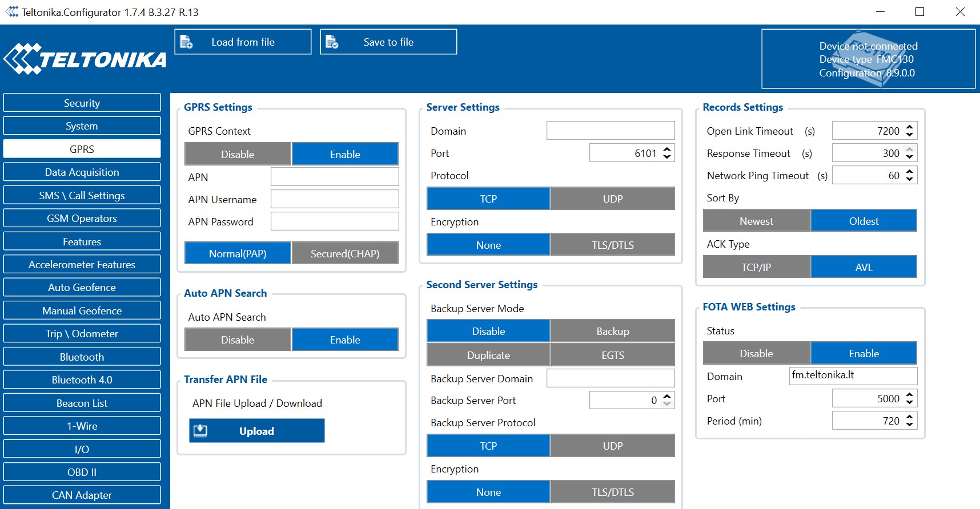The height and width of the screenshot is (509, 980).
Task: Open Beacon List
Action: [x=82, y=403]
